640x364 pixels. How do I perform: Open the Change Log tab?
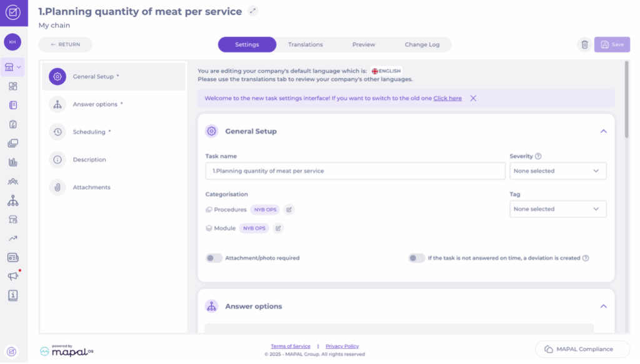click(x=422, y=45)
